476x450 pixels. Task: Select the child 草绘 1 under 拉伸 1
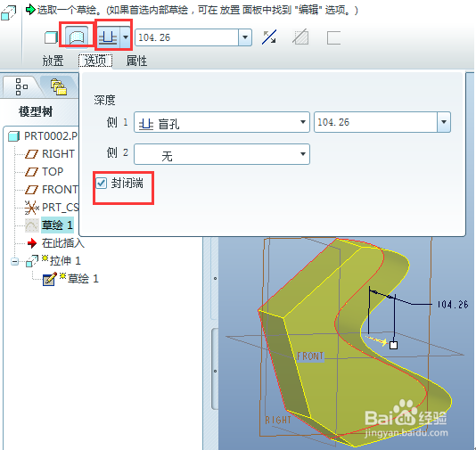[83, 279]
